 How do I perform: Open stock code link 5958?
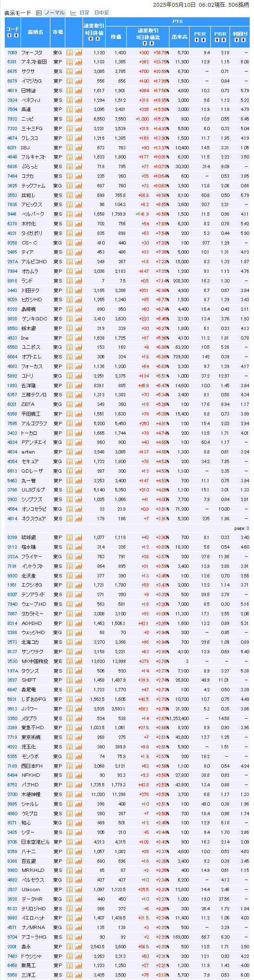[x=12, y=975]
